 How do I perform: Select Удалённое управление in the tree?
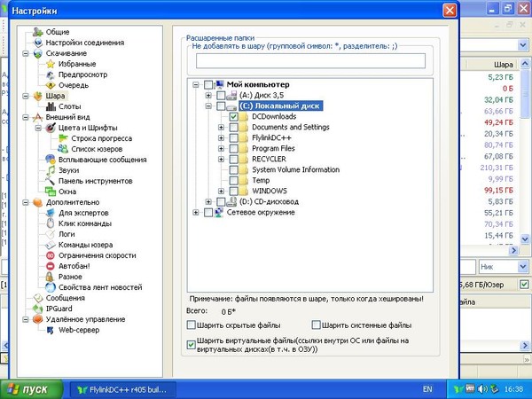(85, 319)
